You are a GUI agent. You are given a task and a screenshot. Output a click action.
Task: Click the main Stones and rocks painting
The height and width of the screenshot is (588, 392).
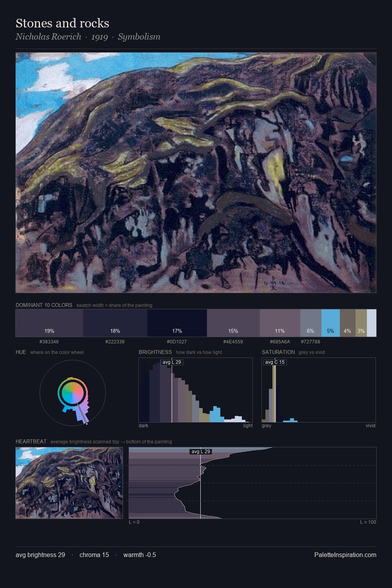(196, 173)
